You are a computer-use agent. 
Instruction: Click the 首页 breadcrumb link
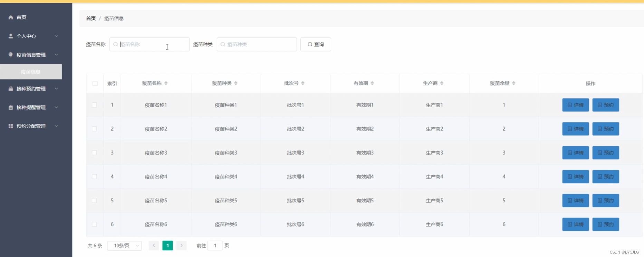(91, 18)
